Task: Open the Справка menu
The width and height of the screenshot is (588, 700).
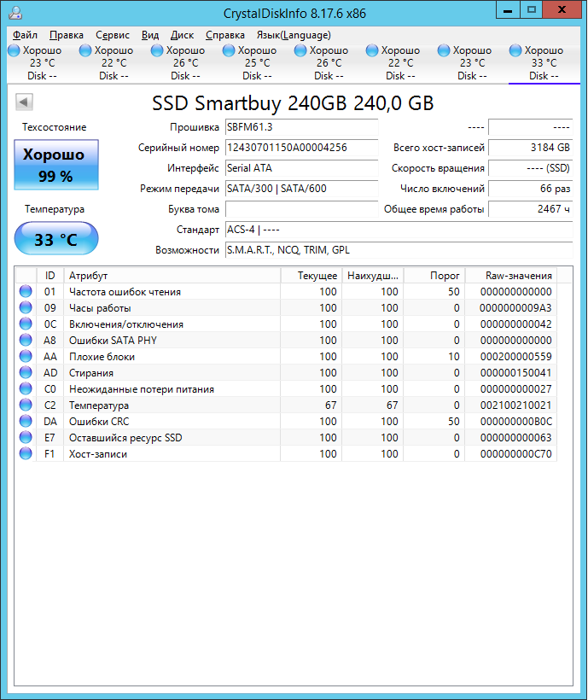Action: click(225, 35)
